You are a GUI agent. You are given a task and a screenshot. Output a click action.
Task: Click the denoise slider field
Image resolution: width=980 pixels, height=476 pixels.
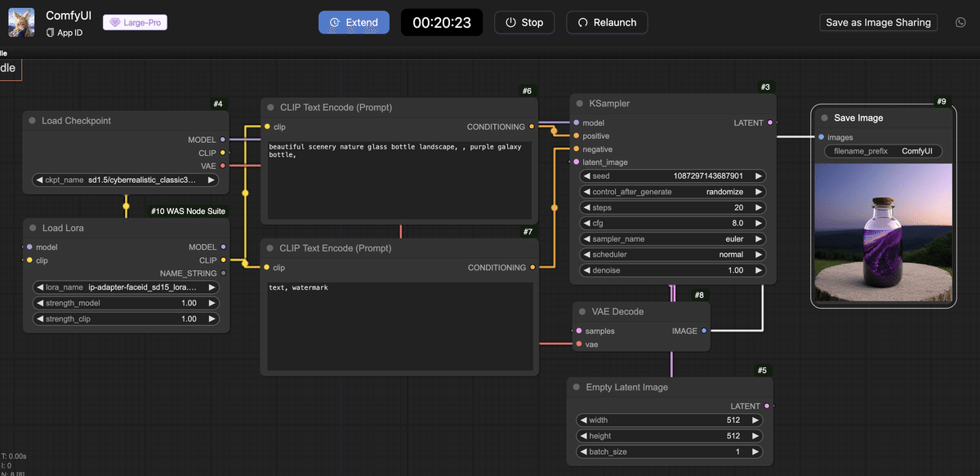[672, 270]
